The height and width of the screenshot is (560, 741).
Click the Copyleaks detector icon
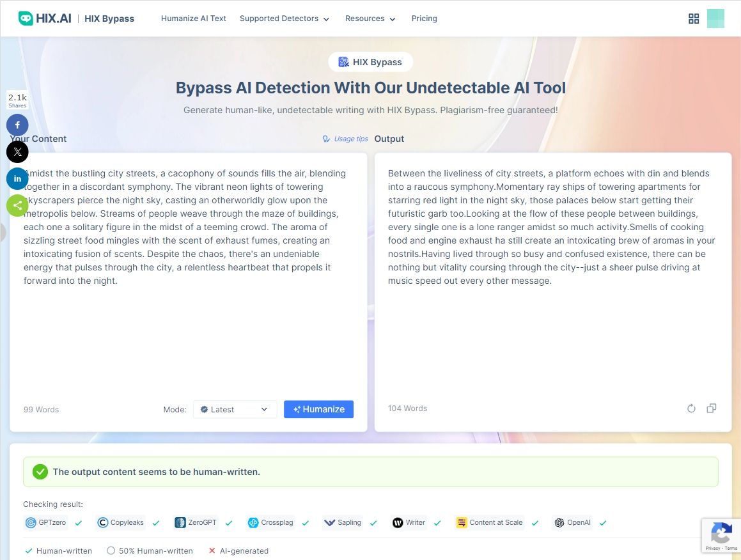(x=102, y=523)
